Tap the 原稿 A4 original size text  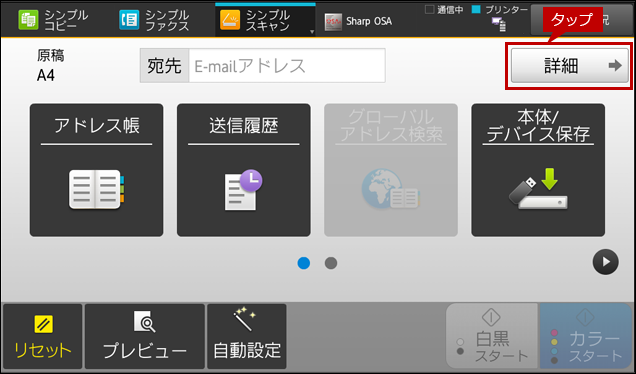tap(50, 66)
